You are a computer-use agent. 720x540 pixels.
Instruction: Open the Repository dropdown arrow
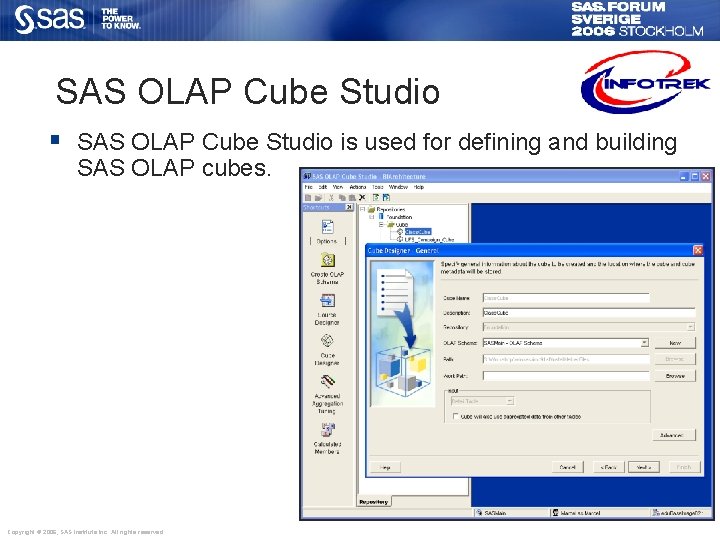[x=690, y=327]
